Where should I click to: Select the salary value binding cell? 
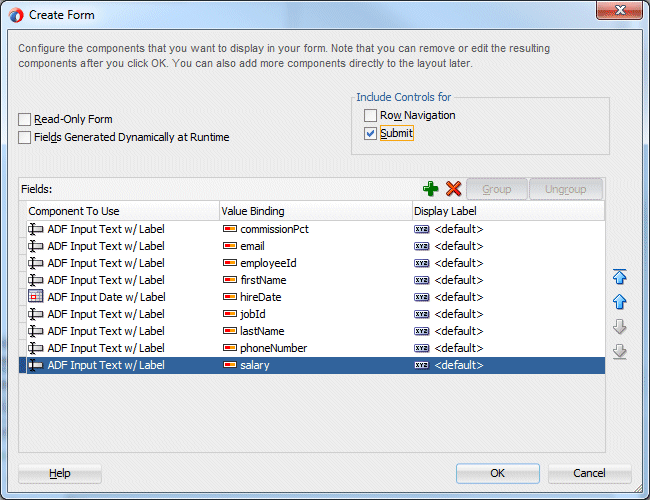pyautogui.click(x=315, y=365)
